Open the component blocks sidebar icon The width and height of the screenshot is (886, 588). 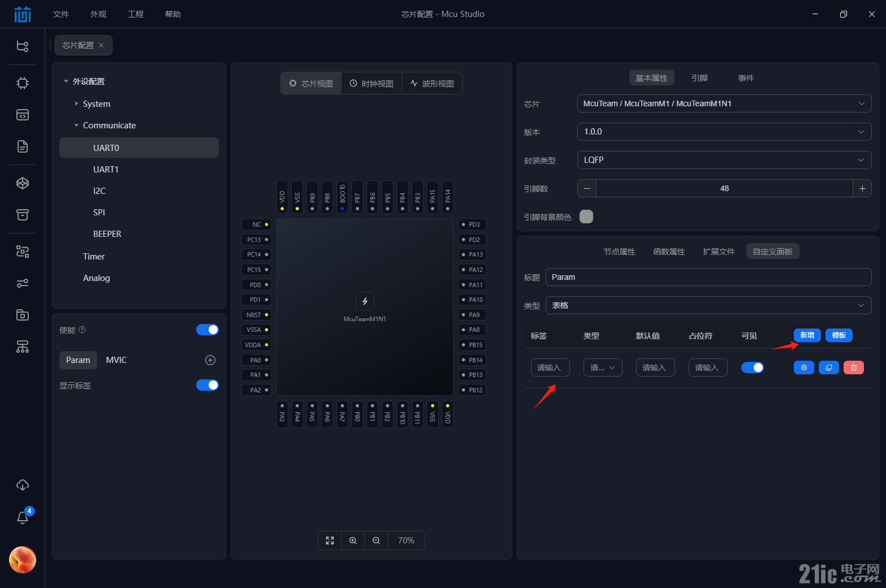23,252
